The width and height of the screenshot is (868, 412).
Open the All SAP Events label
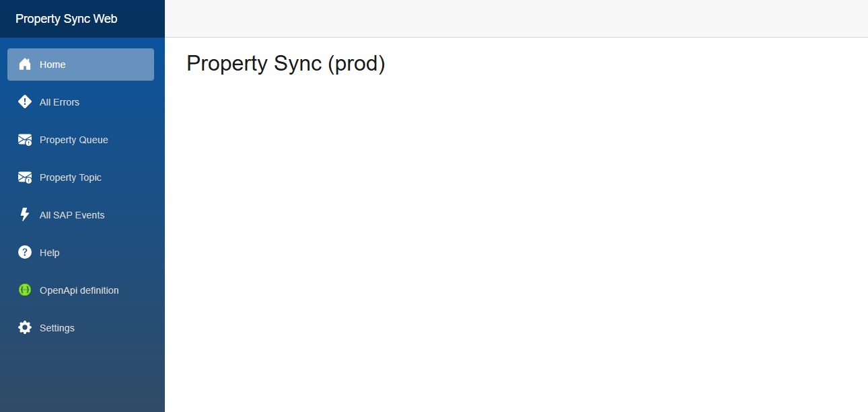(72, 215)
